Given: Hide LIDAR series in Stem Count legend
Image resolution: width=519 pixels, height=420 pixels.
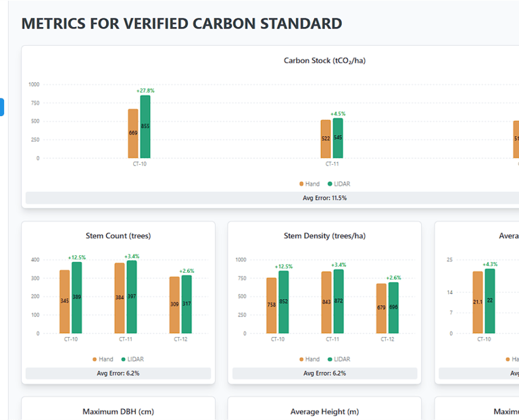Looking at the screenshot, I should click(x=132, y=359).
